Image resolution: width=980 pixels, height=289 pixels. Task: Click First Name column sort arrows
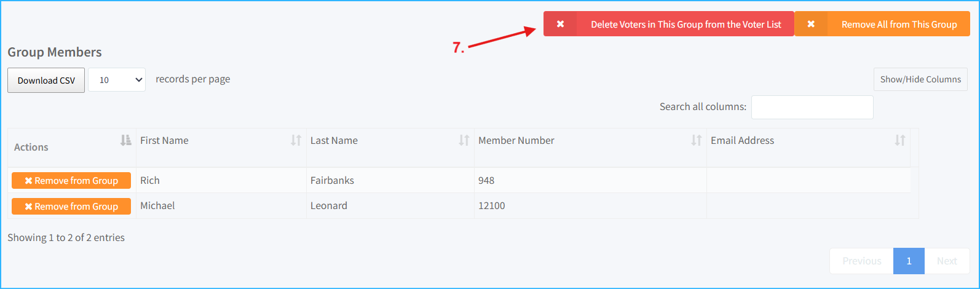tap(296, 140)
